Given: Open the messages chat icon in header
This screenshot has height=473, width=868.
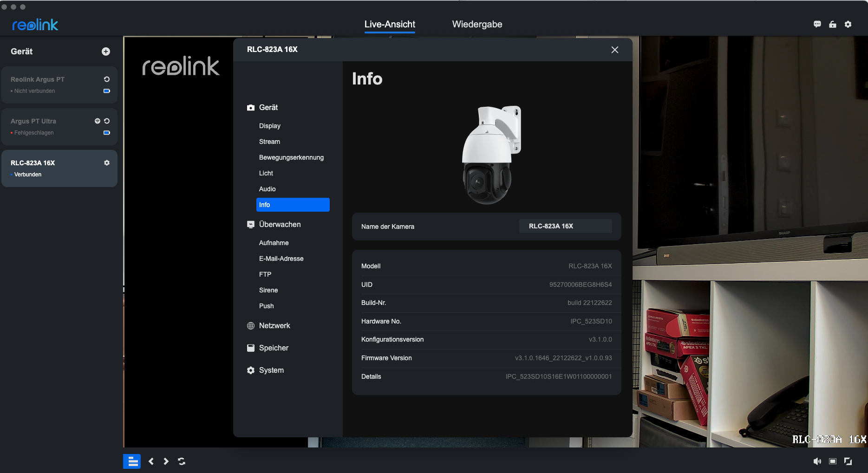Looking at the screenshot, I should click(817, 25).
